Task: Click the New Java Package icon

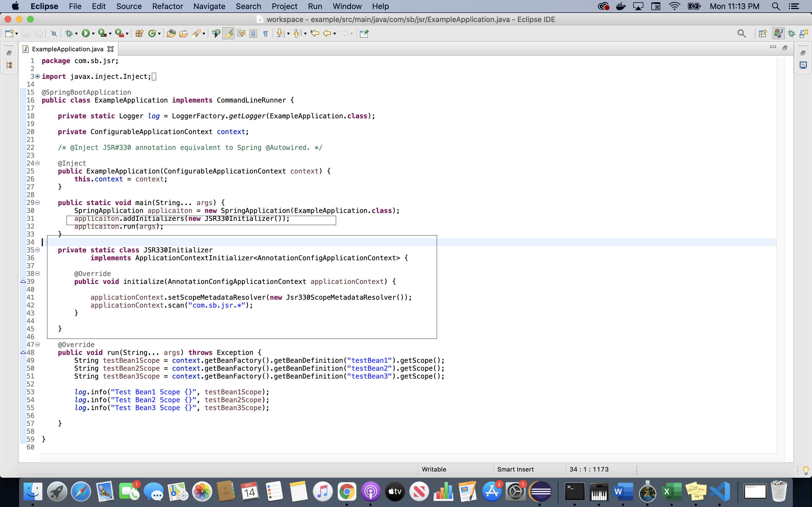Action: [139, 33]
